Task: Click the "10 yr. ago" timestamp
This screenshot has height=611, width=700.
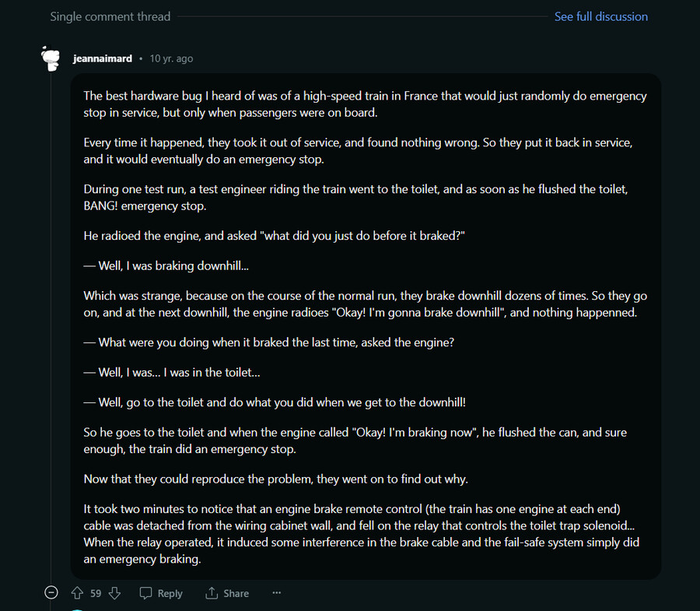Action: click(171, 58)
